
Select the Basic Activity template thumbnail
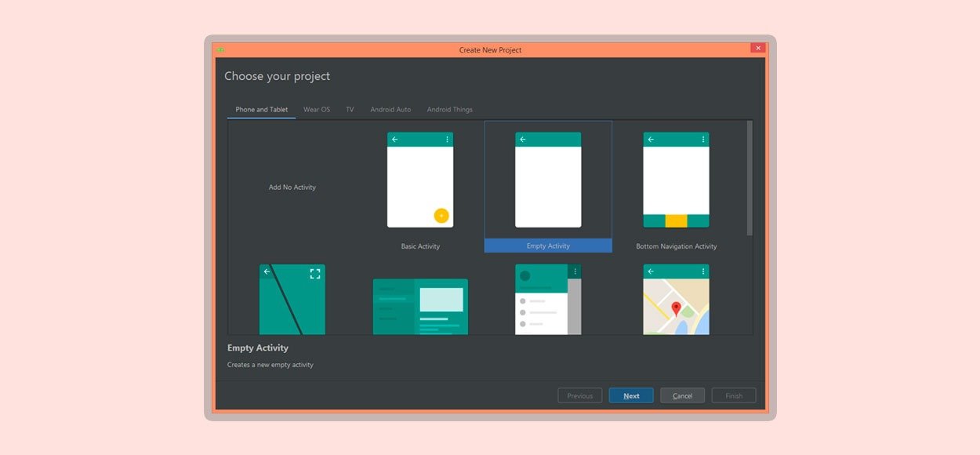pyautogui.click(x=419, y=180)
